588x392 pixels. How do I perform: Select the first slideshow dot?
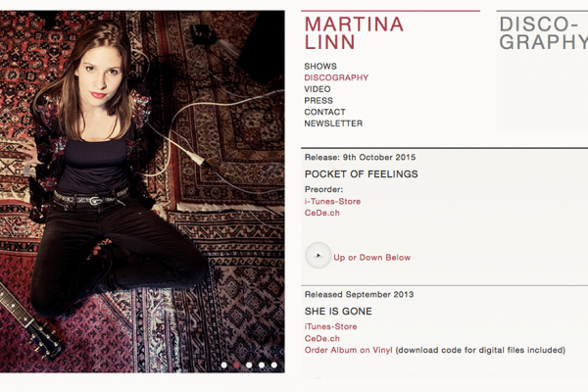tap(223, 365)
